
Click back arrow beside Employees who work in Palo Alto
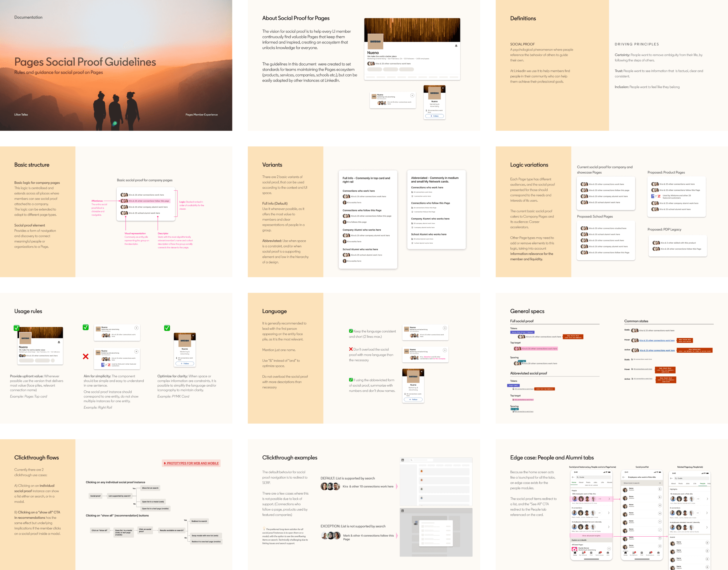click(624, 477)
